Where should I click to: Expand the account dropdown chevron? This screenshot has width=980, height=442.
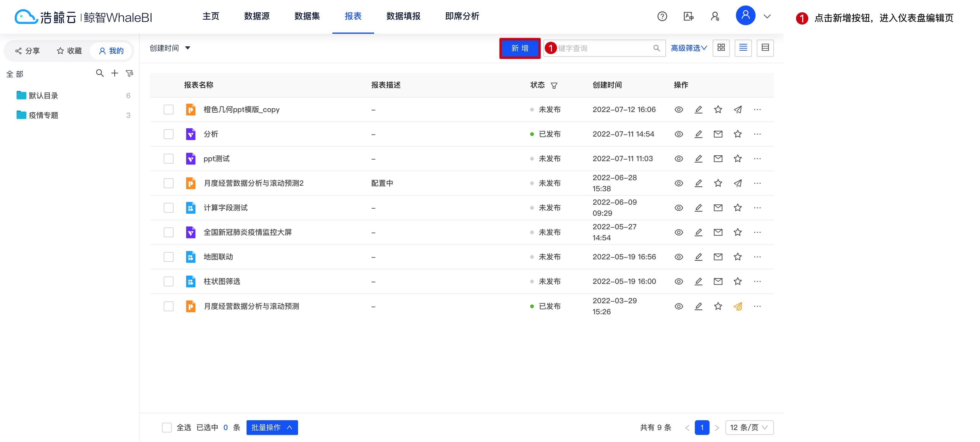click(767, 16)
